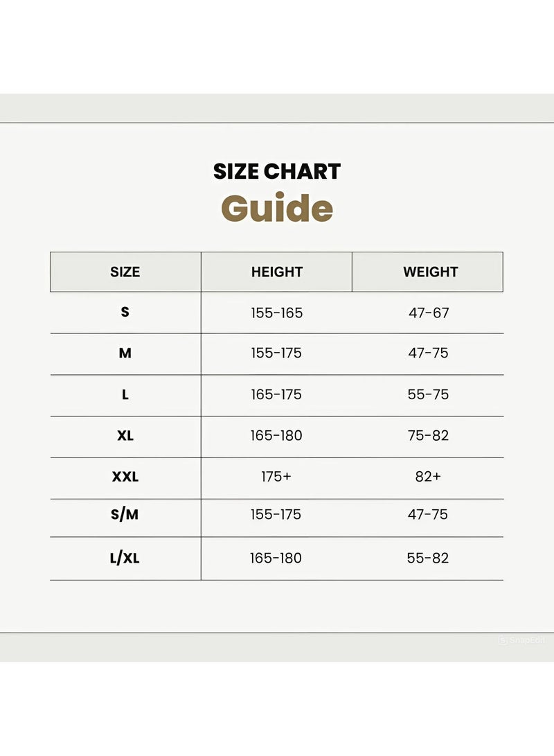Click the 155-165 height value
Viewport: 554px width, 756px height.
(277, 313)
